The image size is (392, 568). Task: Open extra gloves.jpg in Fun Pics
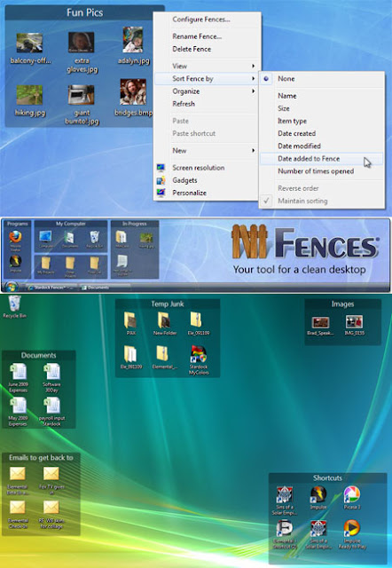tap(82, 42)
